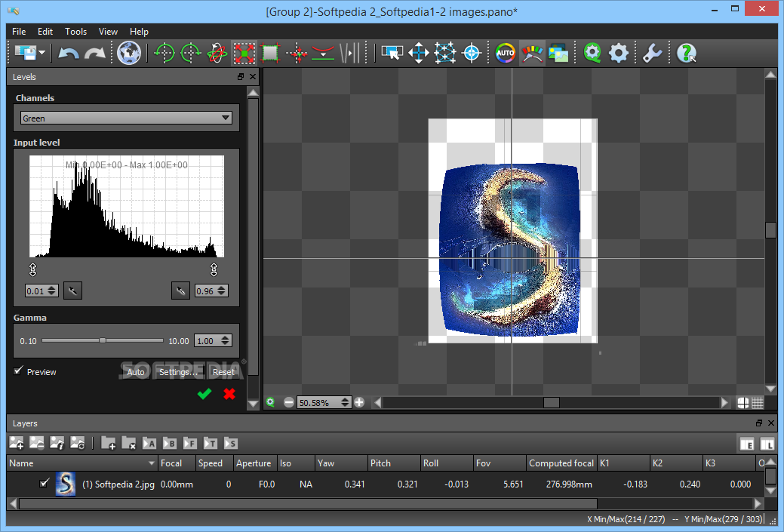Toggle the Levels color gauge tool

pos(532,53)
